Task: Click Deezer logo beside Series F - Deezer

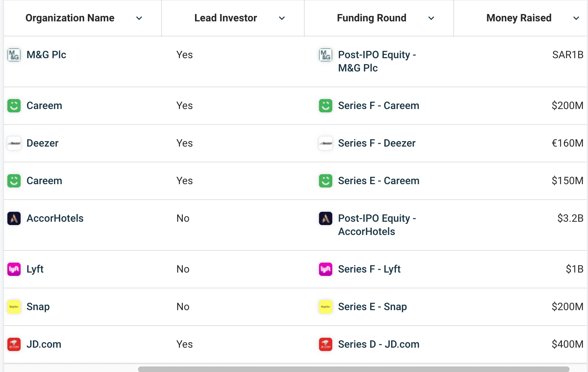Action: point(326,143)
